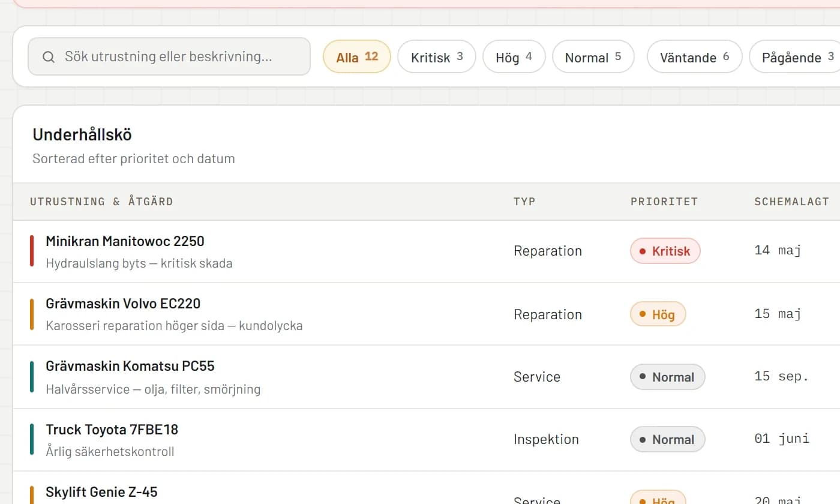
Task: Select 'Reparation' type in Volvo EC220 row
Action: (x=548, y=314)
